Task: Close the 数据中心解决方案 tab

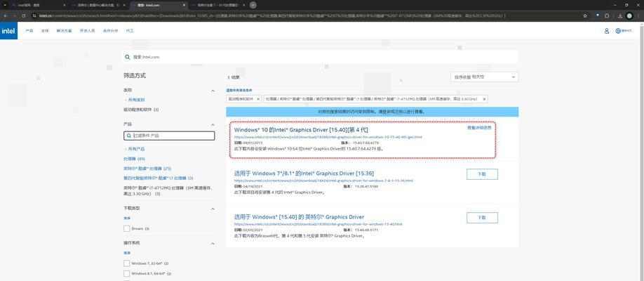Action: [x=124, y=5]
